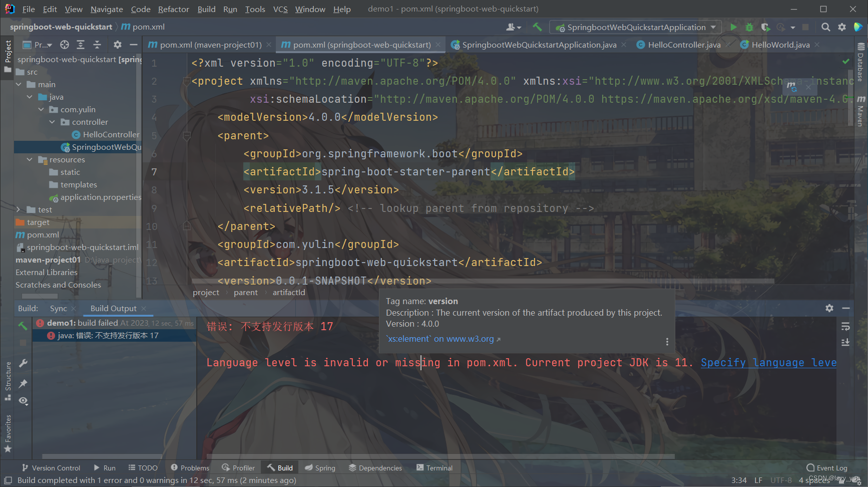
Task: Start debugging with the green bug icon
Action: coord(749,27)
